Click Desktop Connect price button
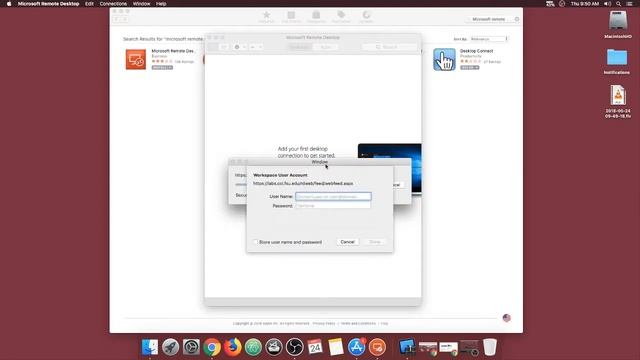This screenshot has width=640, height=360. click(469, 67)
